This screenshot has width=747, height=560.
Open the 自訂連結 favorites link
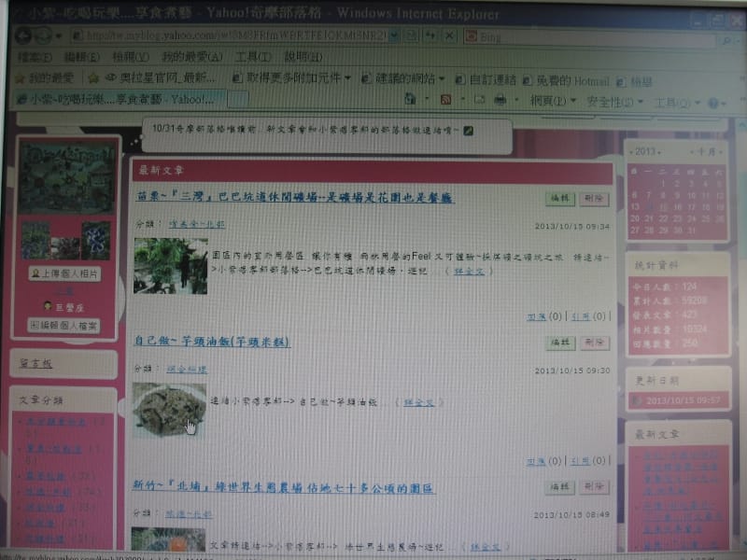click(486, 79)
